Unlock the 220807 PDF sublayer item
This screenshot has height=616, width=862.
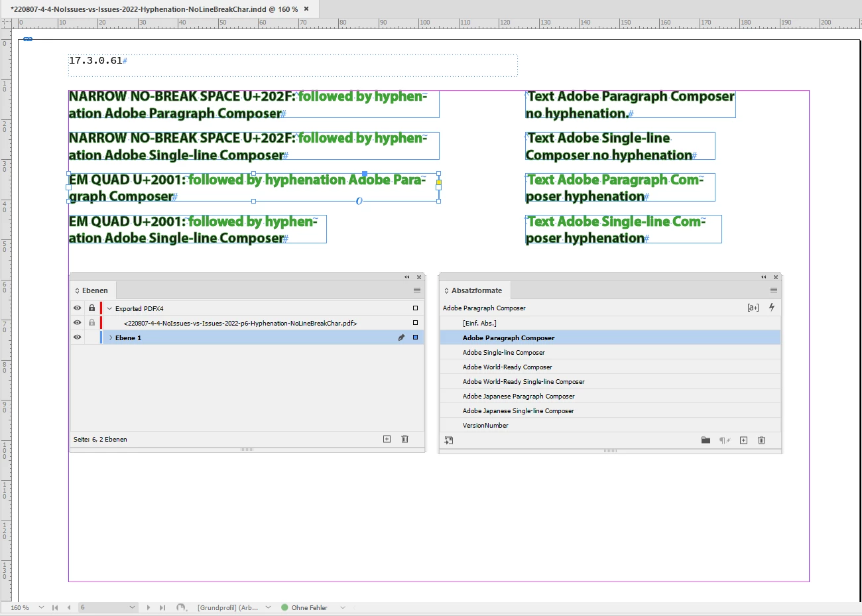pos(92,323)
